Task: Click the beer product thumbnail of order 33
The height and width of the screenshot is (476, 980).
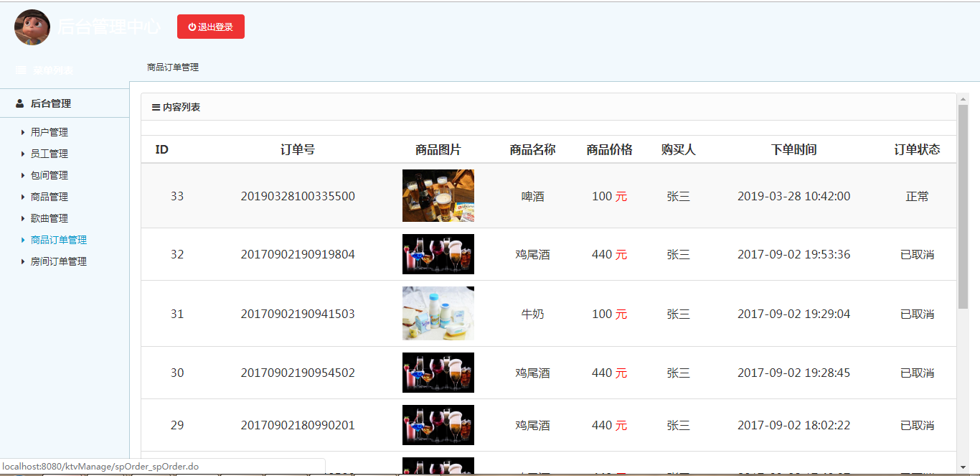Action: pyautogui.click(x=438, y=195)
